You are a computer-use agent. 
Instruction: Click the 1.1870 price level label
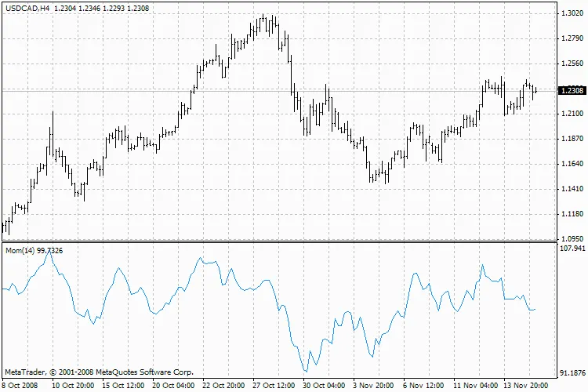(571, 139)
